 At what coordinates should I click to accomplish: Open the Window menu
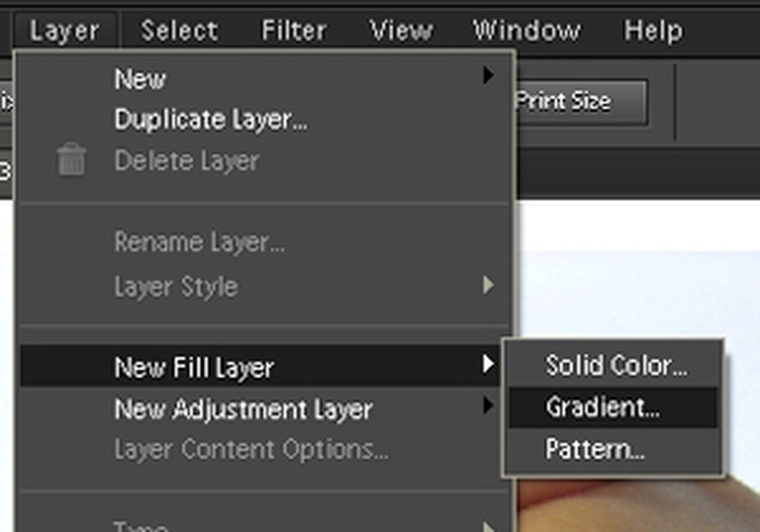point(526,31)
